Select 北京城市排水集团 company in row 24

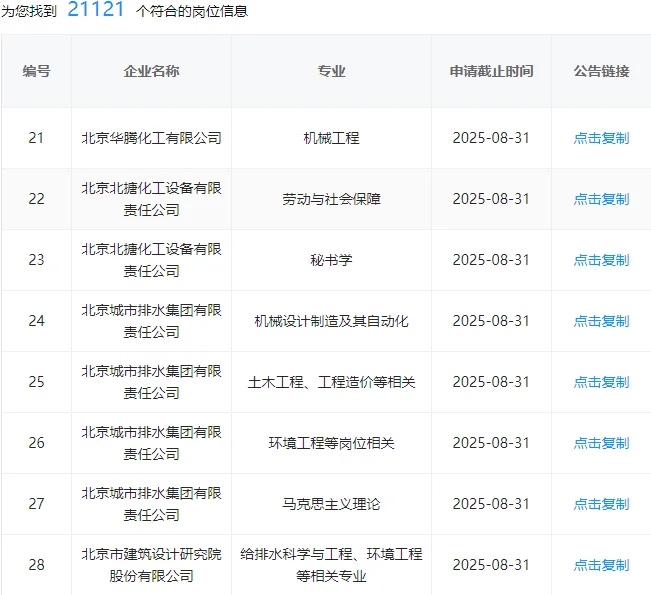click(152, 321)
